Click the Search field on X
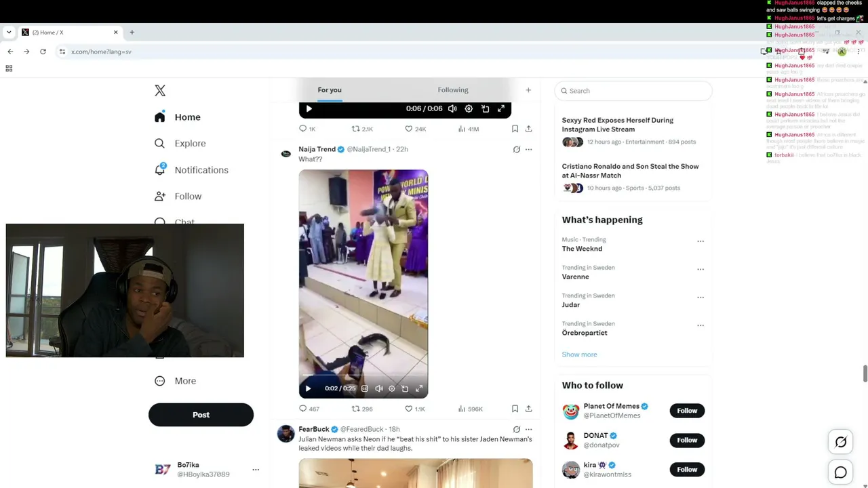Image resolution: width=868 pixels, height=488 pixels. 633,91
